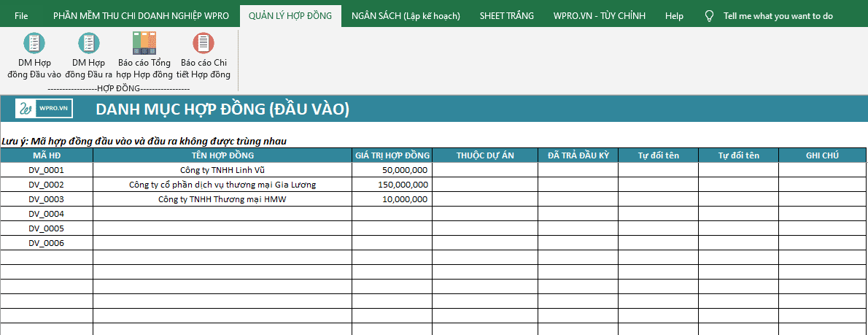
Task: Select the GIÁ TRỊ HỢP ĐỒNG header
Action: point(392,155)
